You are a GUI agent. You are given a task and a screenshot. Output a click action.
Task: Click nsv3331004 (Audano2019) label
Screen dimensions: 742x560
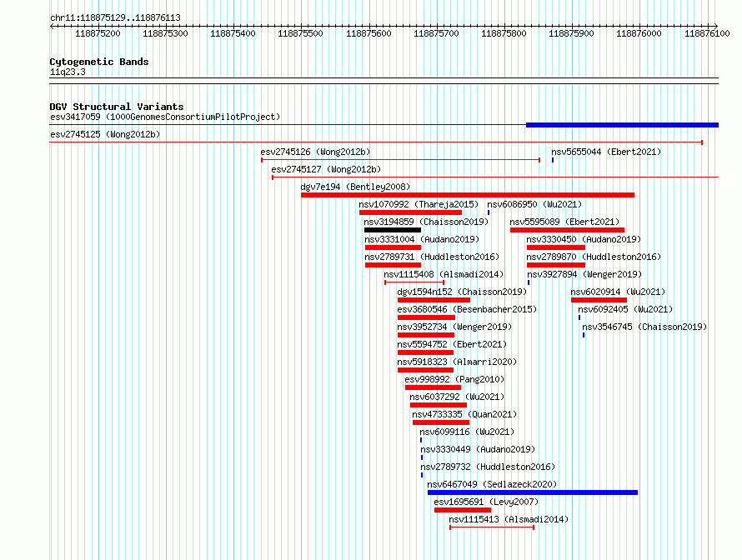point(422,239)
